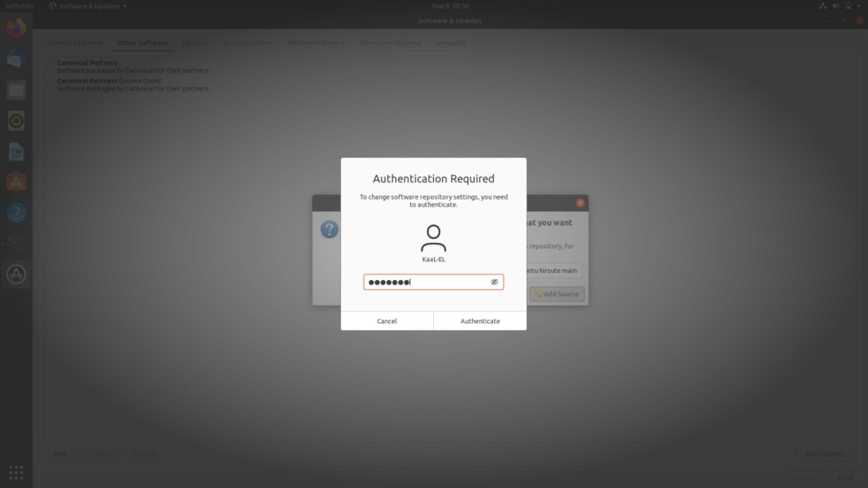Click the volume icon in system tray
The height and width of the screenshot is (488, 868).
835,6
